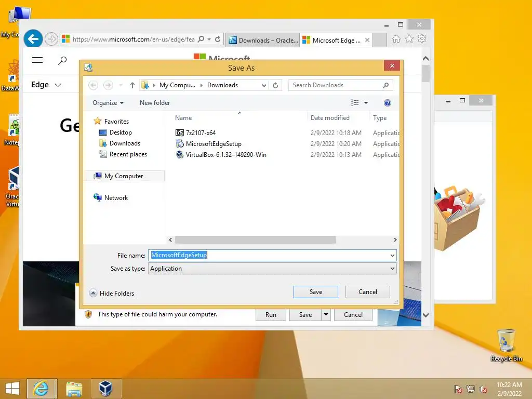Select Network in navigation pane
This screenshot has width=532, height=399.
click(111, 198)
